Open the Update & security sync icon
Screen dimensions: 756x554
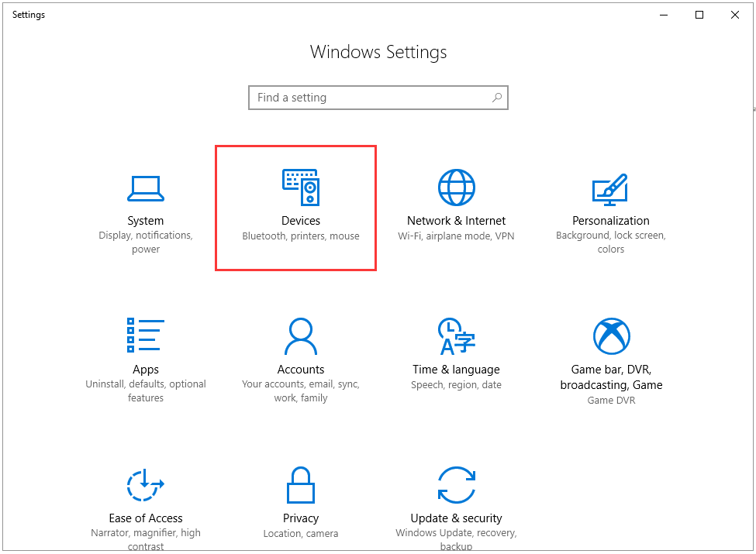456,484
